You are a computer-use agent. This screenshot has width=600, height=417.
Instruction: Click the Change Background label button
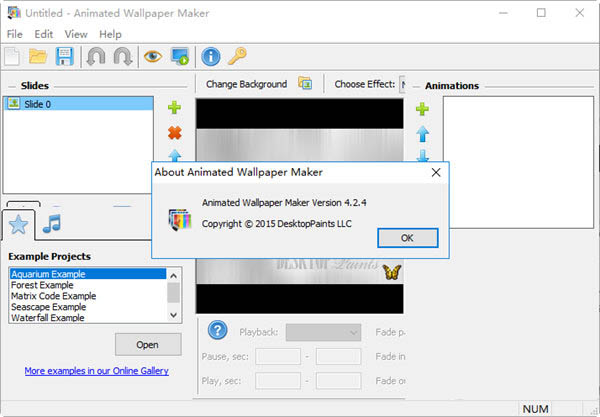click(246, 84)
